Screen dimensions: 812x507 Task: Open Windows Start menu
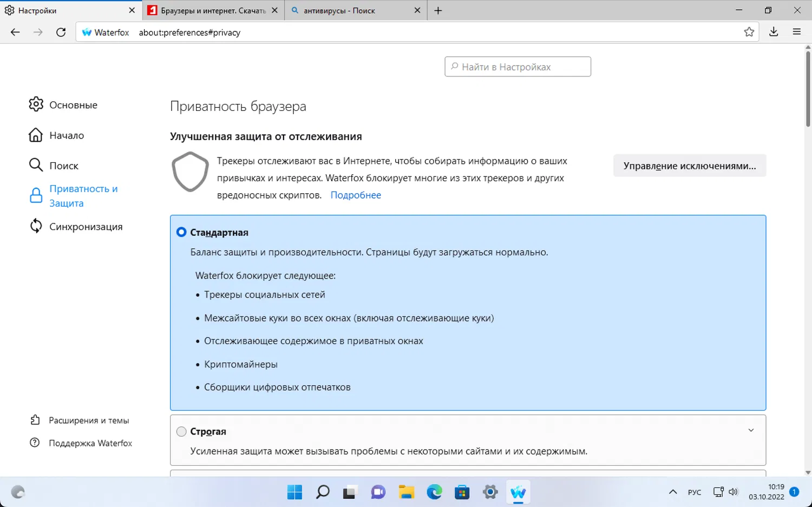294,492
